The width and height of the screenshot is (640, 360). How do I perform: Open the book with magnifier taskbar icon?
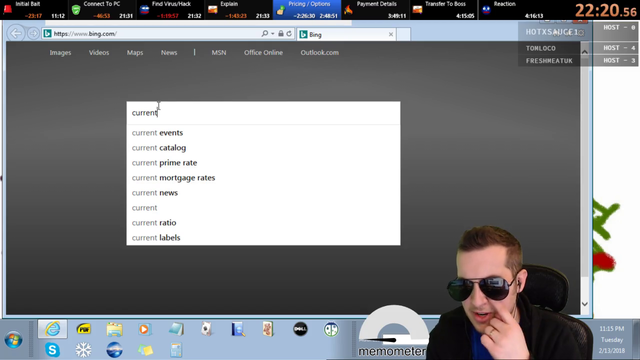click(238, 329)
